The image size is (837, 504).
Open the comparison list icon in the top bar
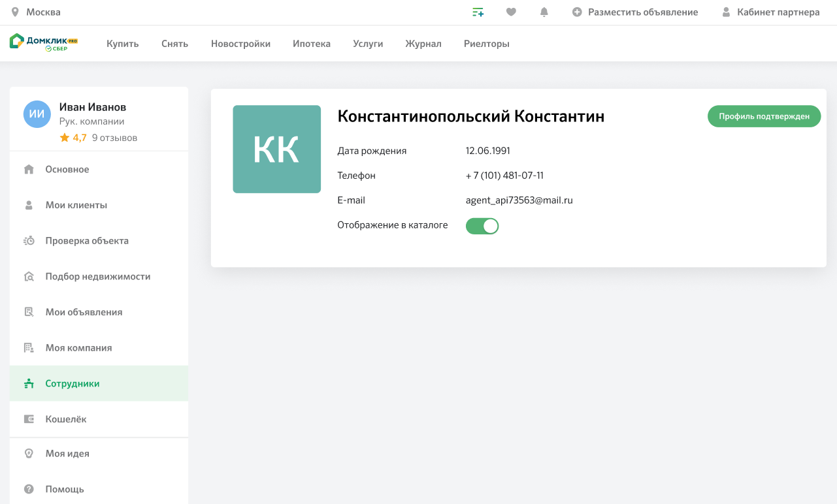[x=478, y=12]
